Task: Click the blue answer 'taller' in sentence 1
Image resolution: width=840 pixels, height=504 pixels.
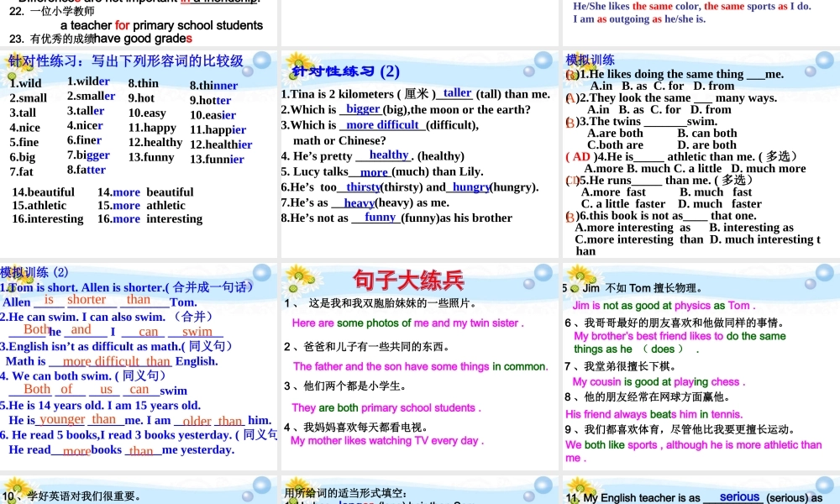Action: coord(457,93)
